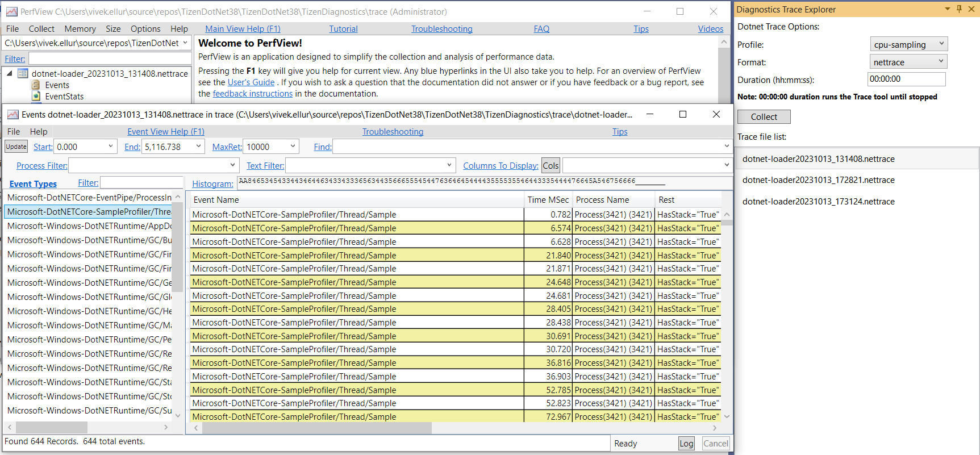Pin the Diagnostics Trace Explorer panel
This screenshot has height=455, width=980.
click(x=959, y=9)
